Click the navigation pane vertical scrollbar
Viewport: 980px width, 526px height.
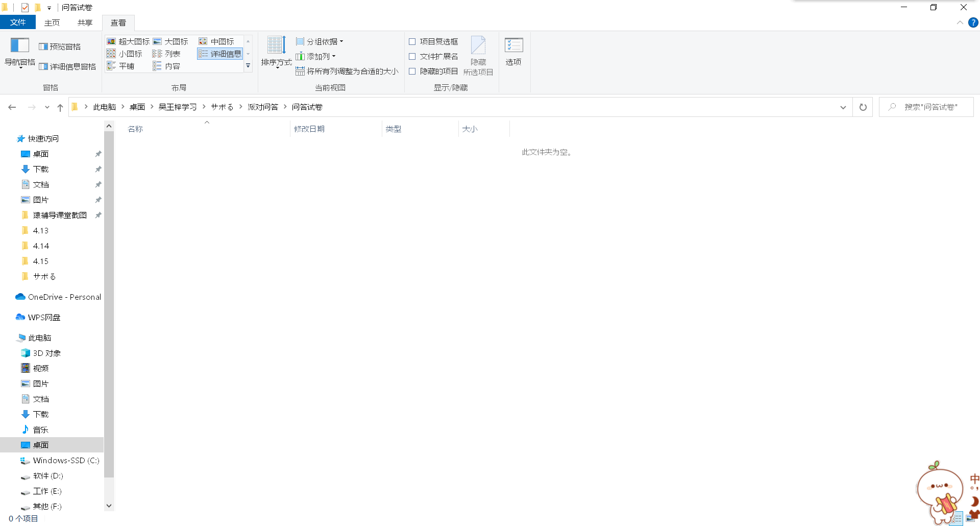(x=109, y=306)
